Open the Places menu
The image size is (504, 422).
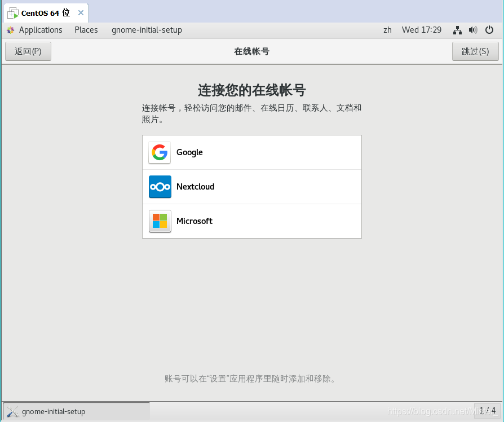tap(86, 30)
